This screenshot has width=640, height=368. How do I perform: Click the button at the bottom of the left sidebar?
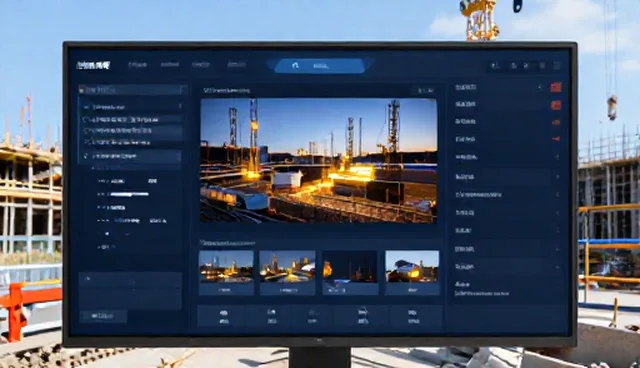click(x=103, y=316)
